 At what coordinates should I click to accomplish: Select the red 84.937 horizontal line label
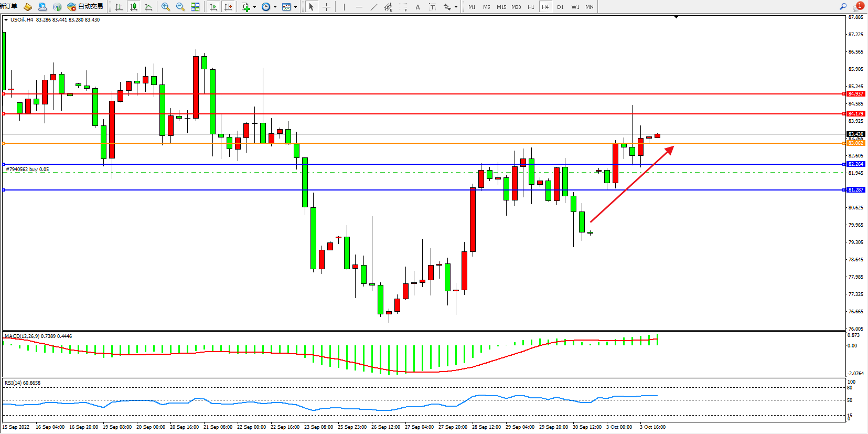855,94
